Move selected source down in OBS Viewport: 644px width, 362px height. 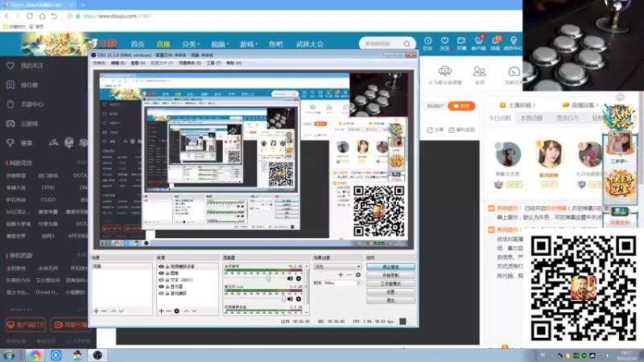click(x=194, y=311)
